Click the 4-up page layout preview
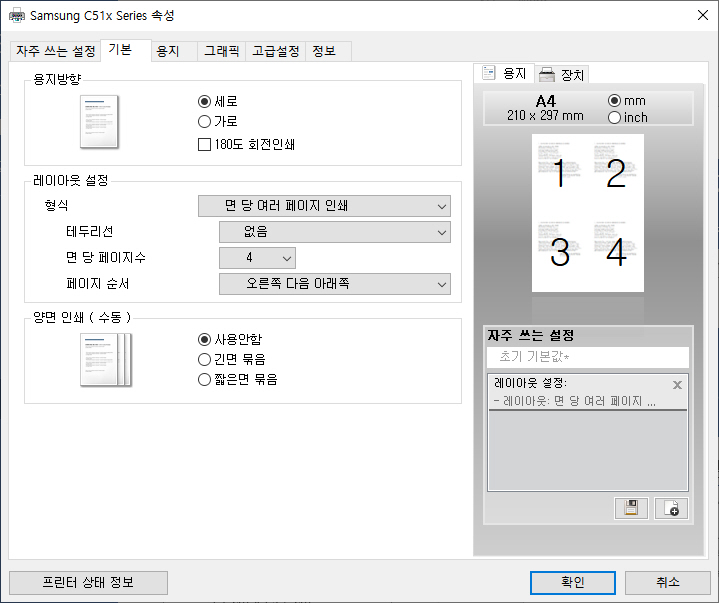 [588, 213]
